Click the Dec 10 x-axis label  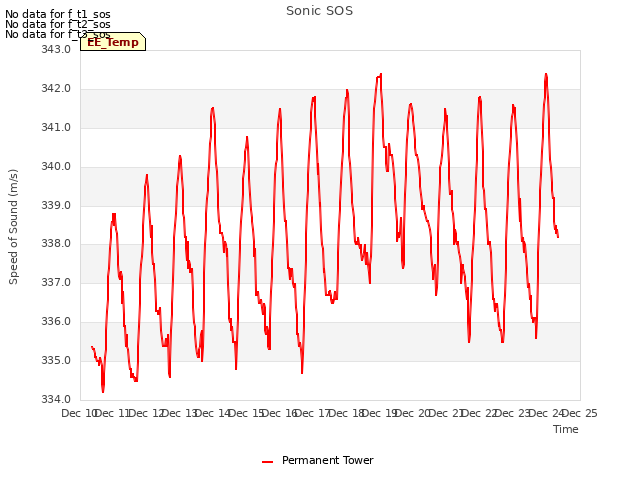click(79, 413)
